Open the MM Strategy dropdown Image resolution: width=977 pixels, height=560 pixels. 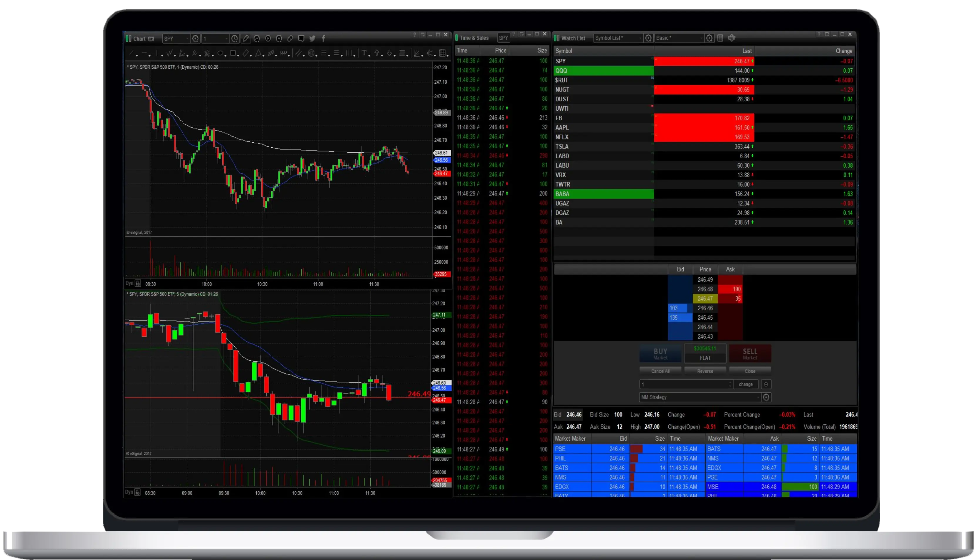pos(700,397)
